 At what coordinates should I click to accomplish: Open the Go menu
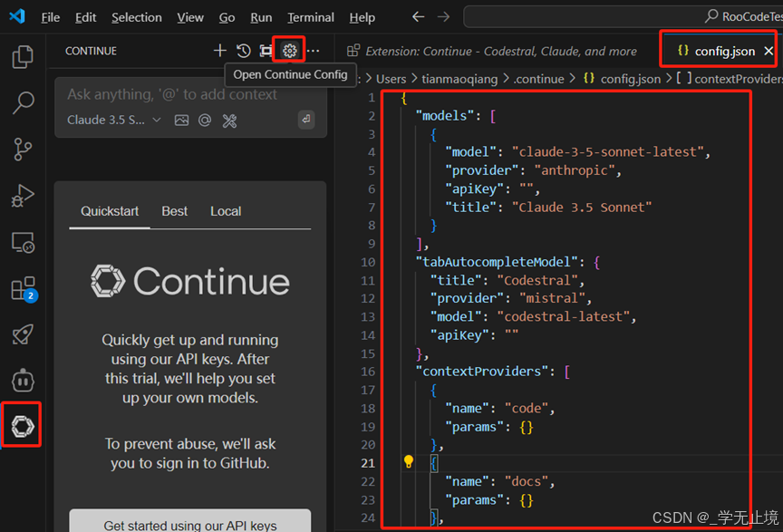(x=227, y=17)
